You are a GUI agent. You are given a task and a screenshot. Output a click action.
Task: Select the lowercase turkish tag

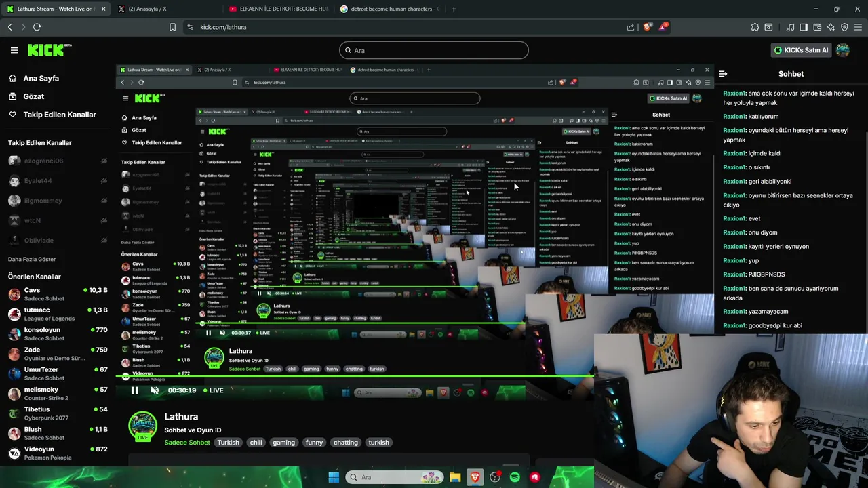tap(378, 443)
